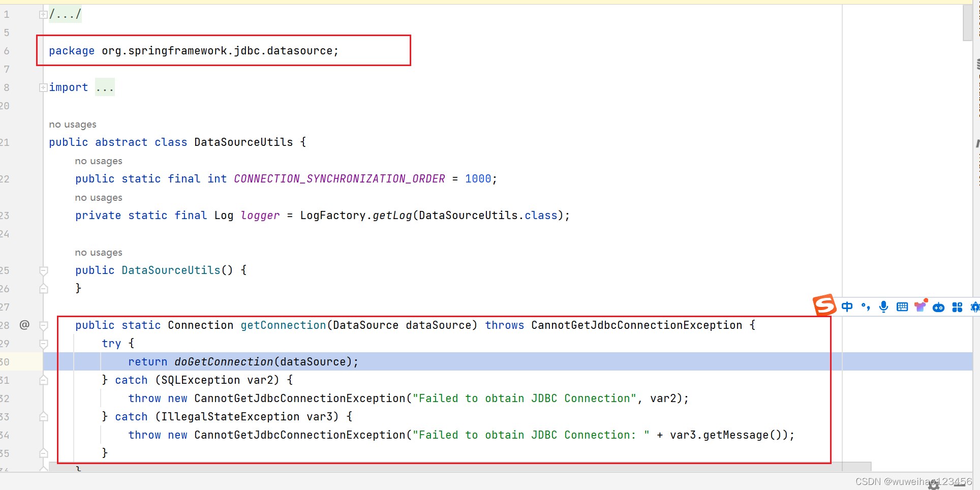
Task: Collapse the SQLException catch block on line 31
Action: coord(44,380)
